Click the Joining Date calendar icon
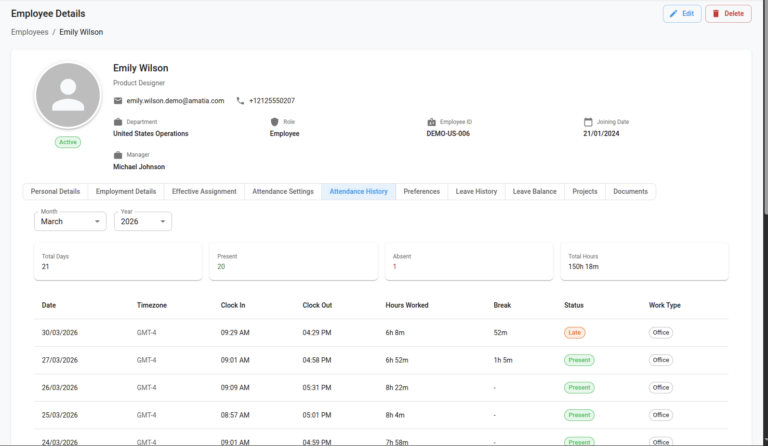This screenshot has height=446, width=768. click(588, 122)
